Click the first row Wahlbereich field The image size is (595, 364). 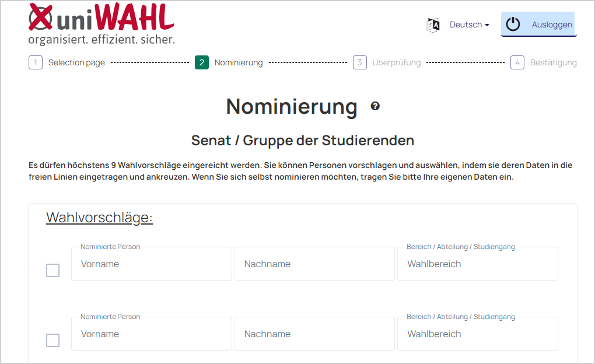tap(477, 264)
